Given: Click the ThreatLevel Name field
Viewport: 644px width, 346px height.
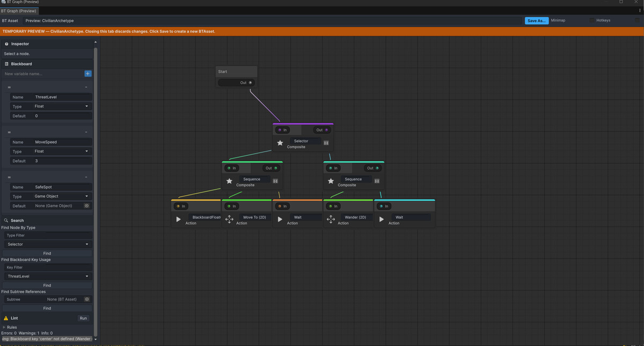Looking at the screenshot, I should (x=62, y=97).
